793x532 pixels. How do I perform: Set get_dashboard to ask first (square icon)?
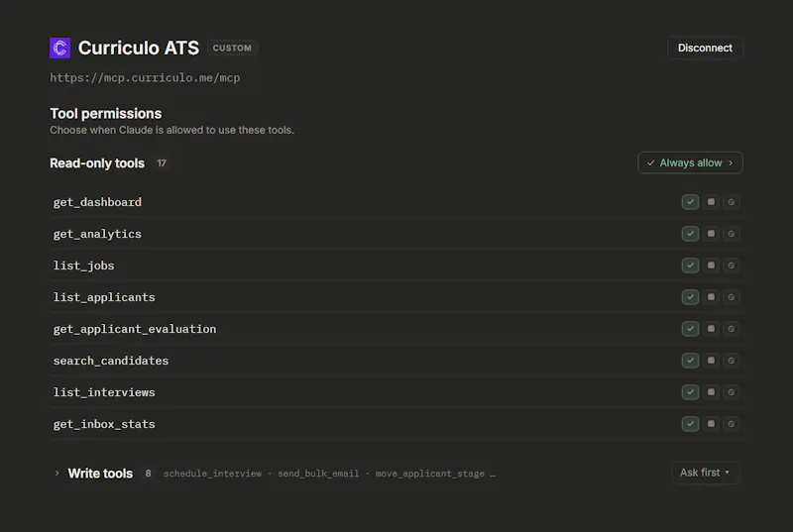(711, 202)
